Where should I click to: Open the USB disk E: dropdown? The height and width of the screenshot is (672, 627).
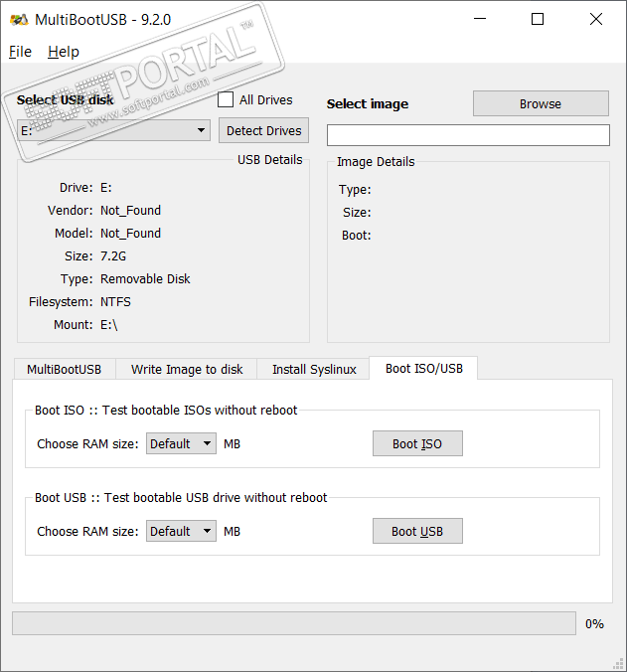[x=113, y=130]
